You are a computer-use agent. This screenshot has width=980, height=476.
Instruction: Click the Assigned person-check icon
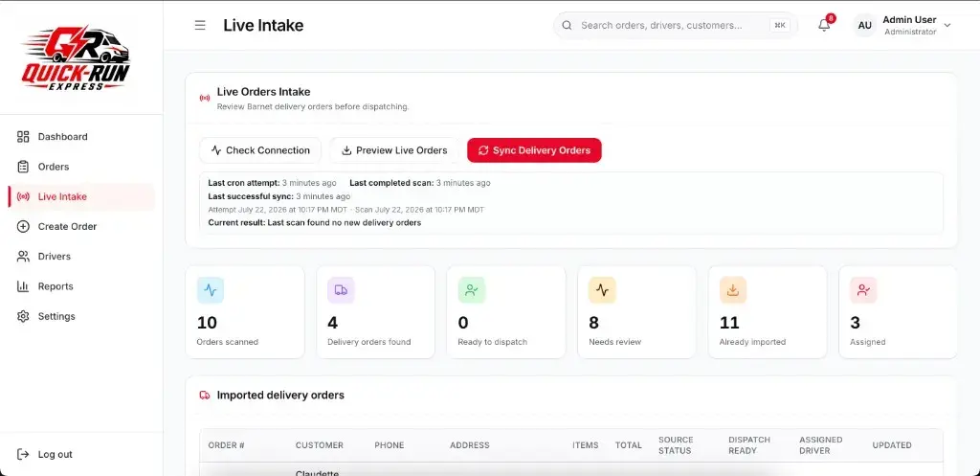[864, 290]
